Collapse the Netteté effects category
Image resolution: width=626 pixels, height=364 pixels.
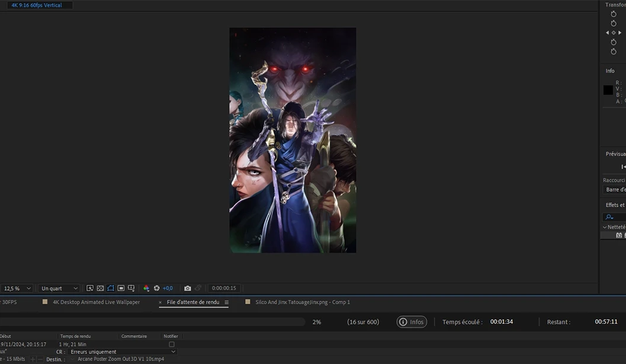tap(605, 227)
